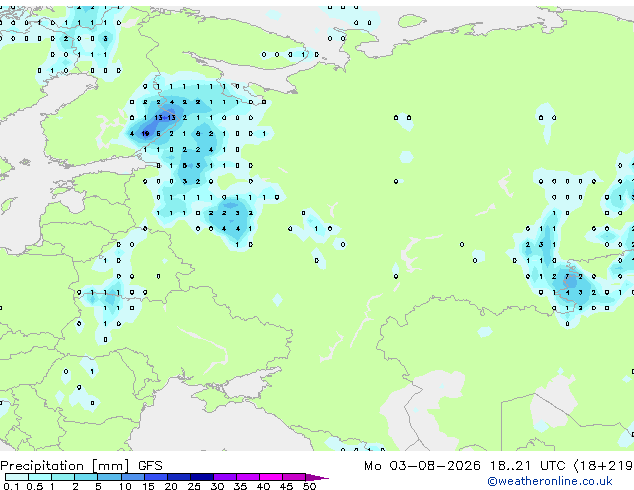Click the legend scale label "40"
The image size is (634, 490).
[263, 486]
